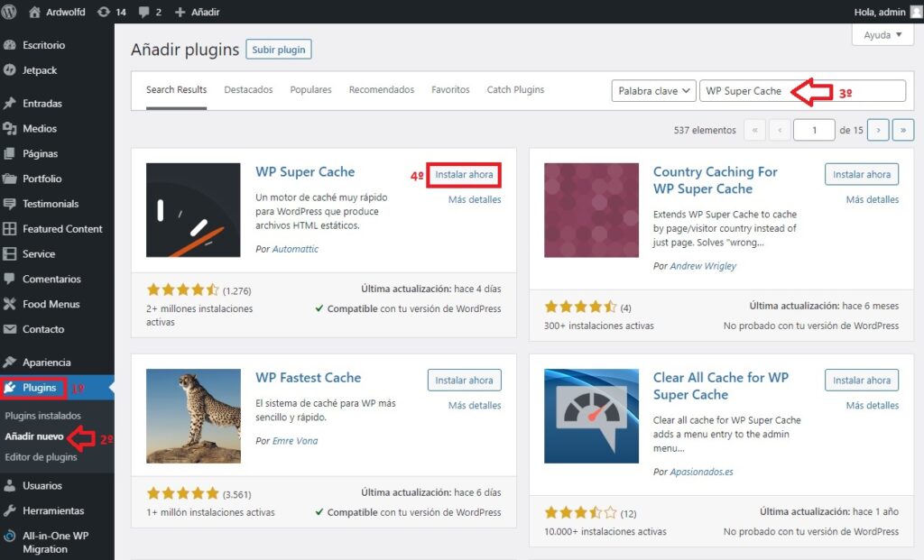The image size is (924, 560).
Task: Open the WordPress logo menu
Action: point(9,12)
